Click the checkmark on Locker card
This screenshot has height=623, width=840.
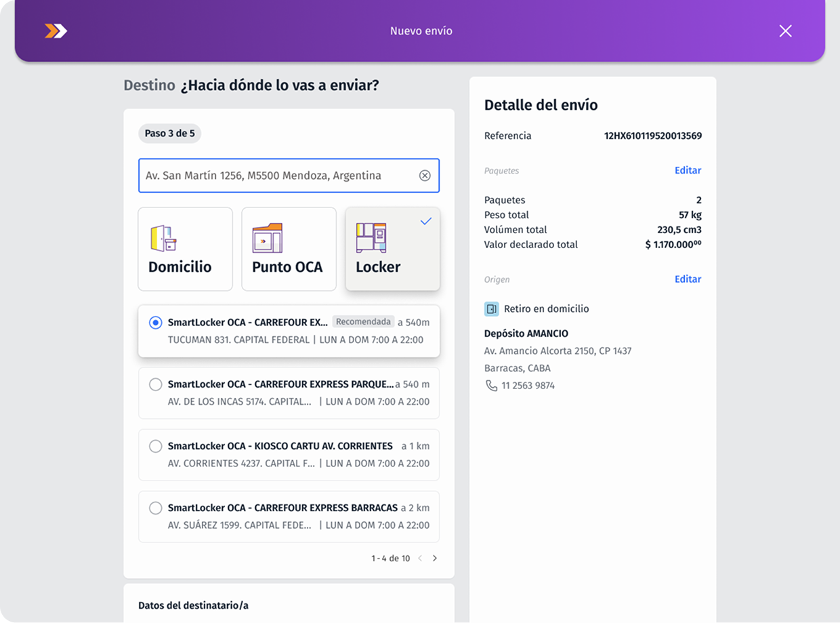pyautogui.click(x=425, y=221)
